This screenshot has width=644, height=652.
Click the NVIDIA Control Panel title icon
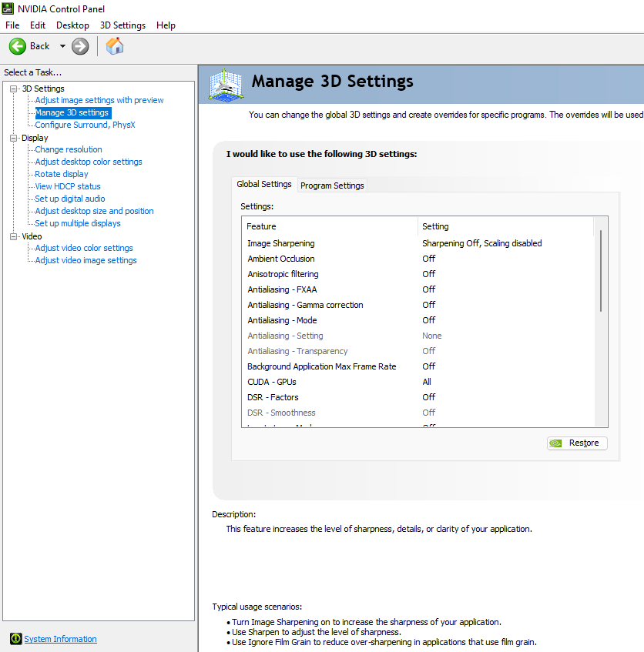pos(8,8)
